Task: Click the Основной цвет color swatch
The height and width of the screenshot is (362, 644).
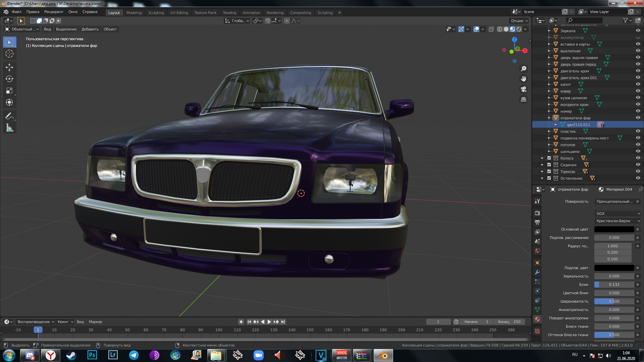Action: (x=614, y=230)
